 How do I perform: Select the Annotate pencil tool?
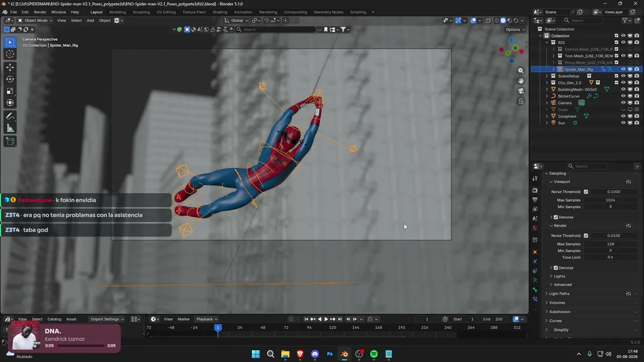[10, 116]
